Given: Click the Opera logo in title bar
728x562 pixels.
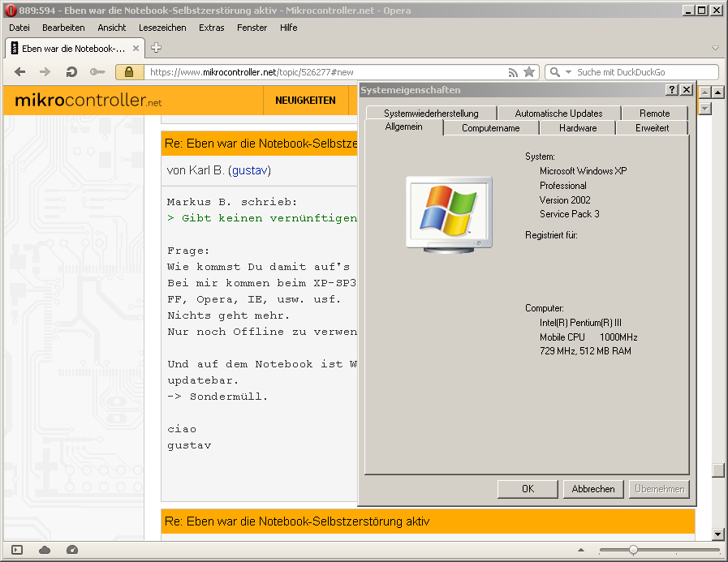Looking at the screenshot, I should click(x=11, y=11).
